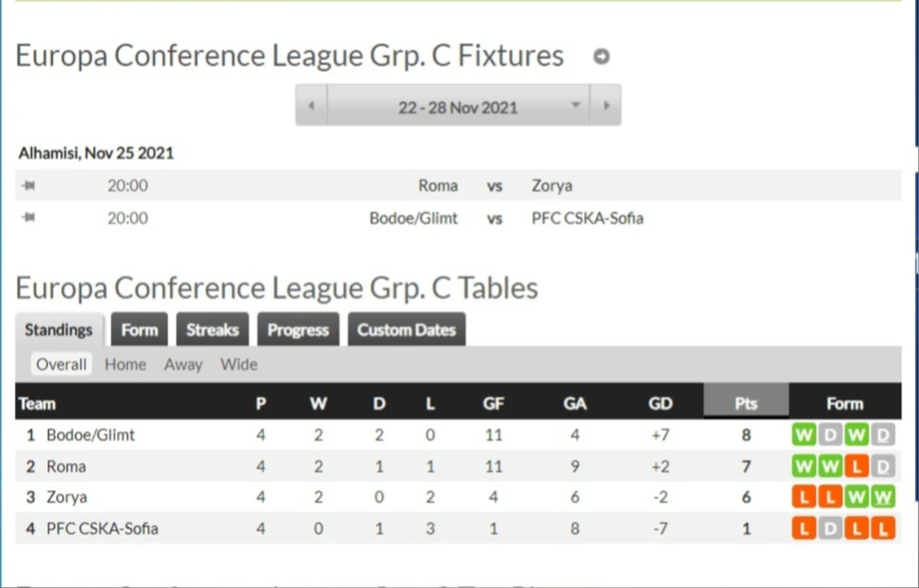Show Home standings only

pos(125,364)
